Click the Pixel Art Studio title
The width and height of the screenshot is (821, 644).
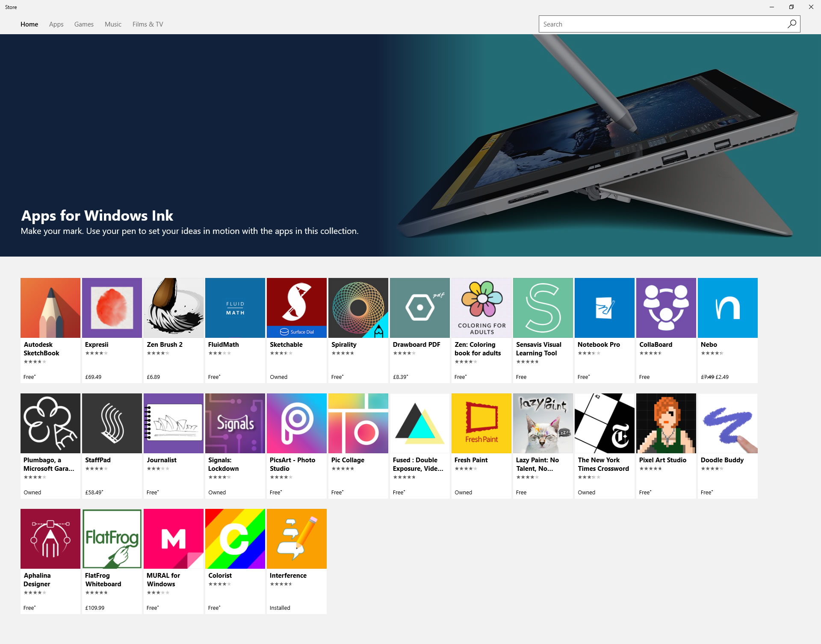click(x=662, y=460)
